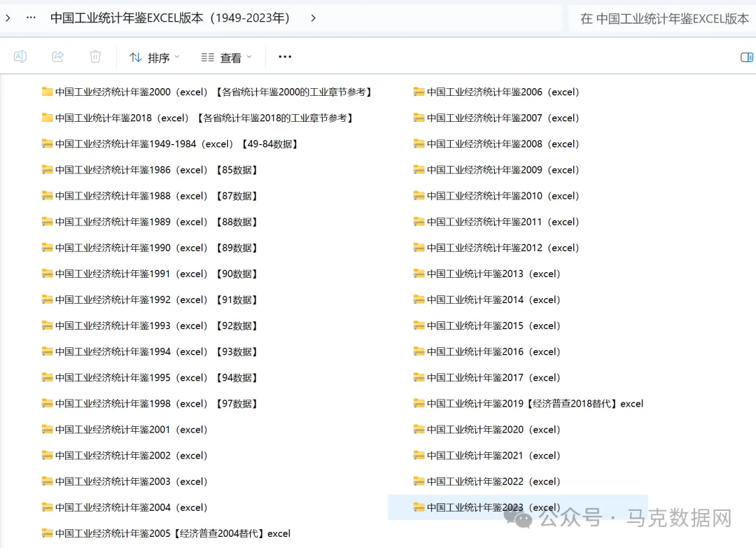Click folder name 中国工业统计年鉴2022（excel）
The height and width of the screenshot is (548, 756).
(493, 482)
